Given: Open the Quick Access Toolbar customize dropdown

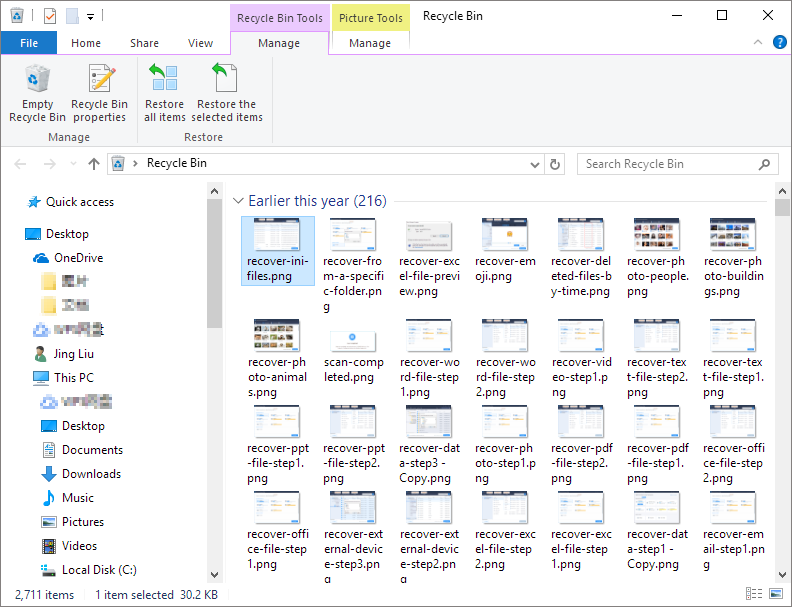Looking at the screenshot, I should (x=90, y=16).
